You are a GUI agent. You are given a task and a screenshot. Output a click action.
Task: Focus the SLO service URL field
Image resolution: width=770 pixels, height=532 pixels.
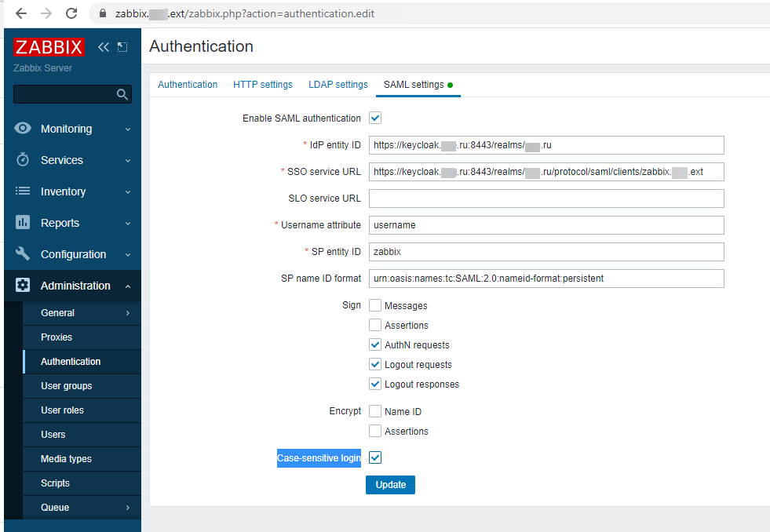click(x=546, y=199)
